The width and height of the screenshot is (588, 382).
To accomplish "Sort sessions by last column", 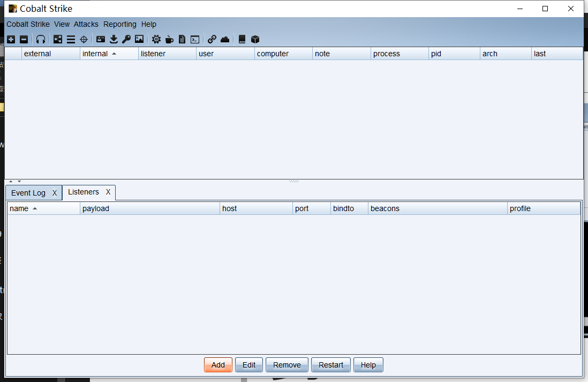I will click(557, 54).
